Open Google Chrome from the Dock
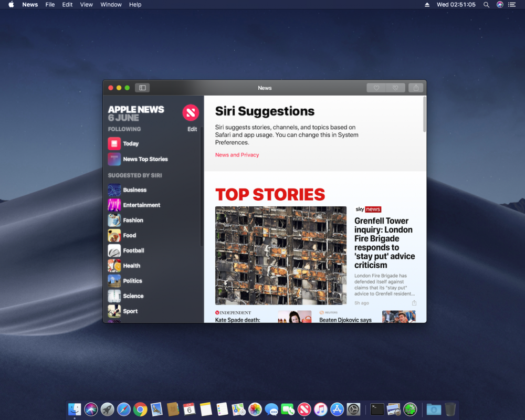Image resolution: width=525 pixels, height=420 pixels. [x=140, y=409]
